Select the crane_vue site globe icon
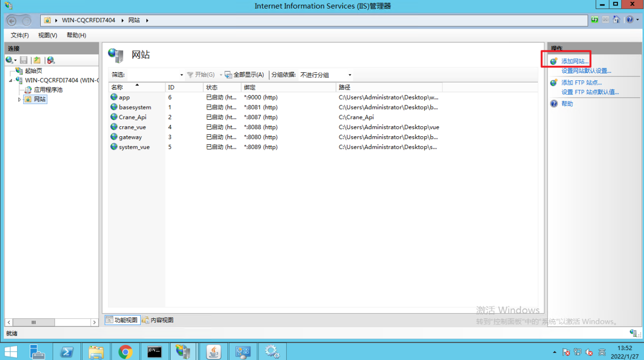Viewport: 644px width, 360px height. point(114,127)
